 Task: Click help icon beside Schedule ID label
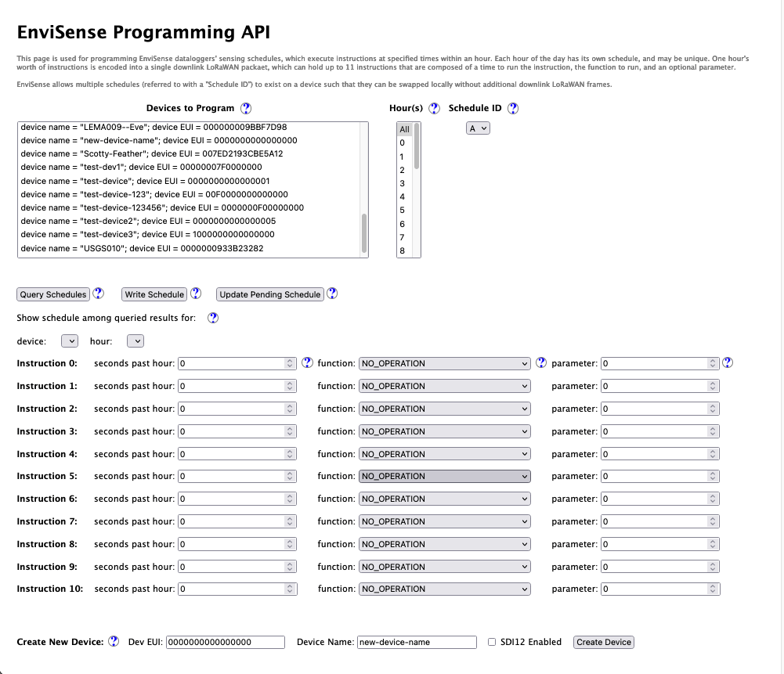(x=513, y=108)
